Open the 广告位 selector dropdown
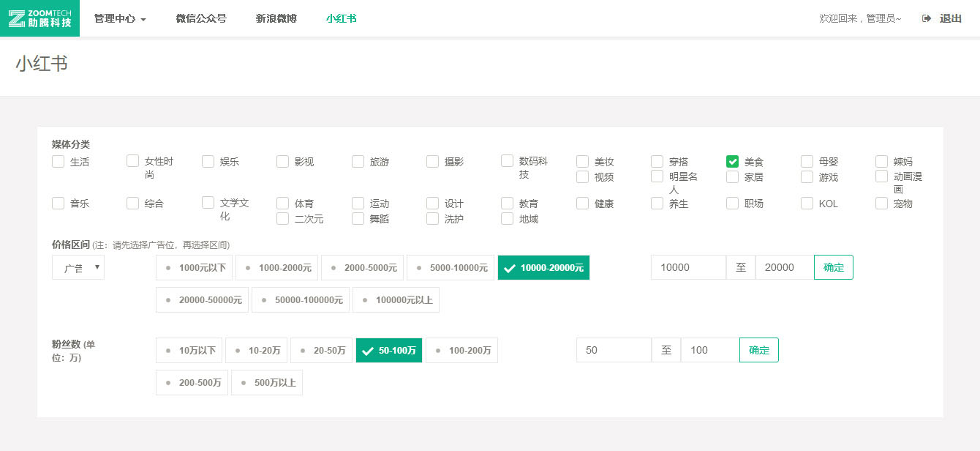 pos(78,267)
